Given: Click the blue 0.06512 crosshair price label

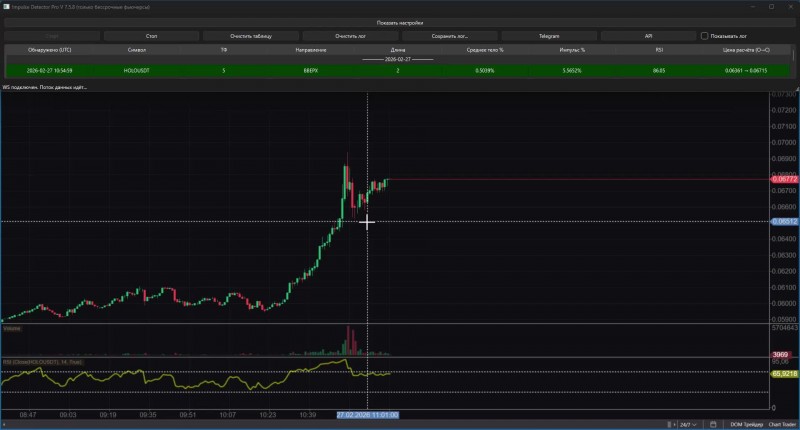Looking at the screenshot, I should 784,221.
